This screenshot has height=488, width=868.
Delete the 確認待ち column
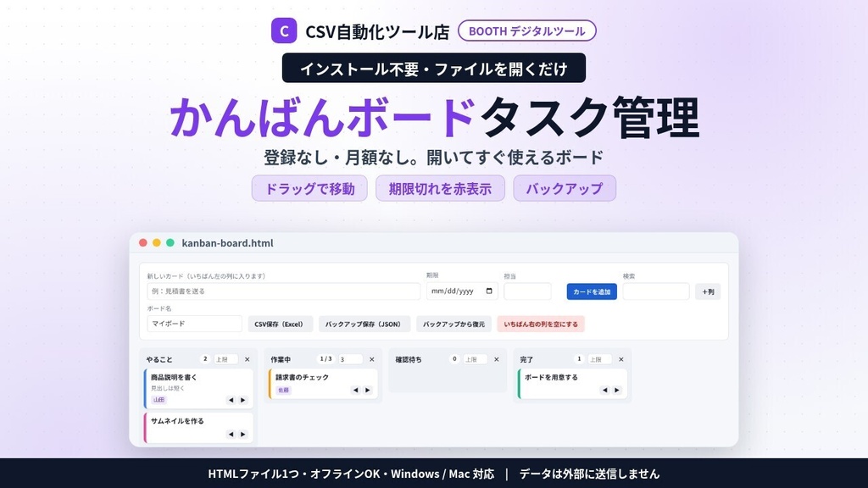[x=497, y=359]
